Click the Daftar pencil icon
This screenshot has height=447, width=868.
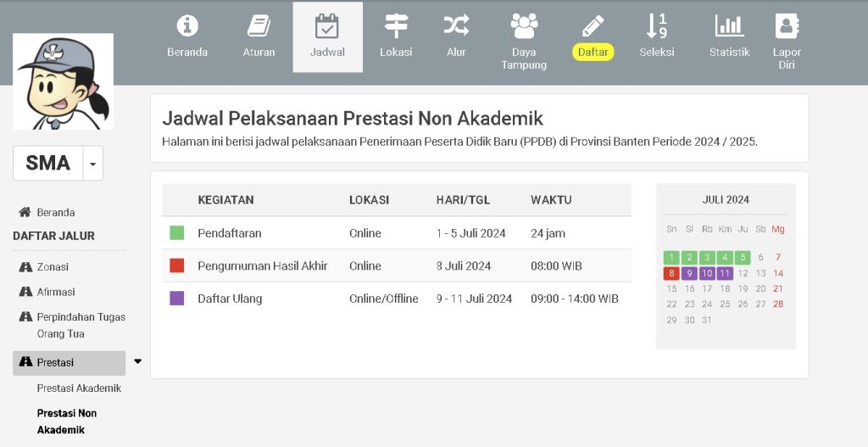click(x=593, y=26)
